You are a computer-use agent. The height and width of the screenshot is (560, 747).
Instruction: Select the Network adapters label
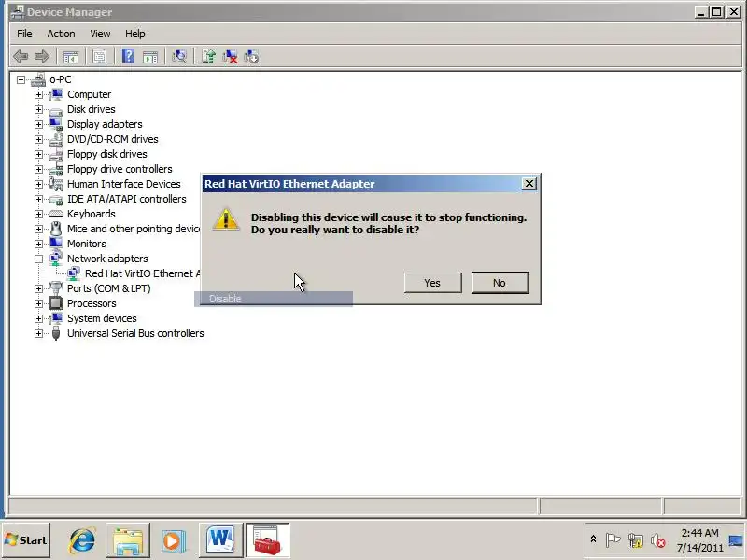coord(107,259)
